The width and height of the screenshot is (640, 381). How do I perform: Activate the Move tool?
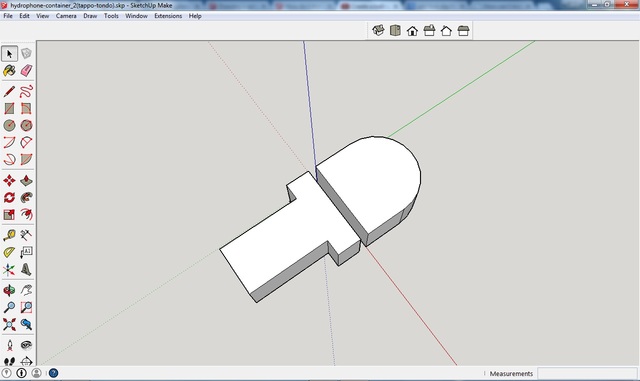point(9,180)
